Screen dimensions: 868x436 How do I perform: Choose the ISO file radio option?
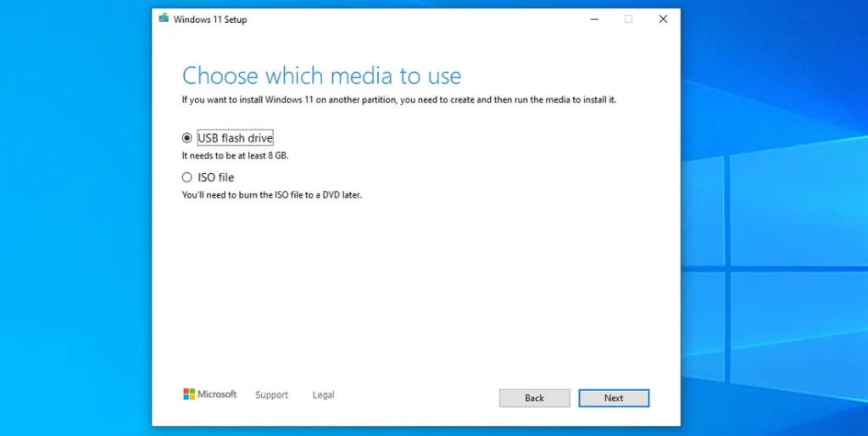click(187, 177)
